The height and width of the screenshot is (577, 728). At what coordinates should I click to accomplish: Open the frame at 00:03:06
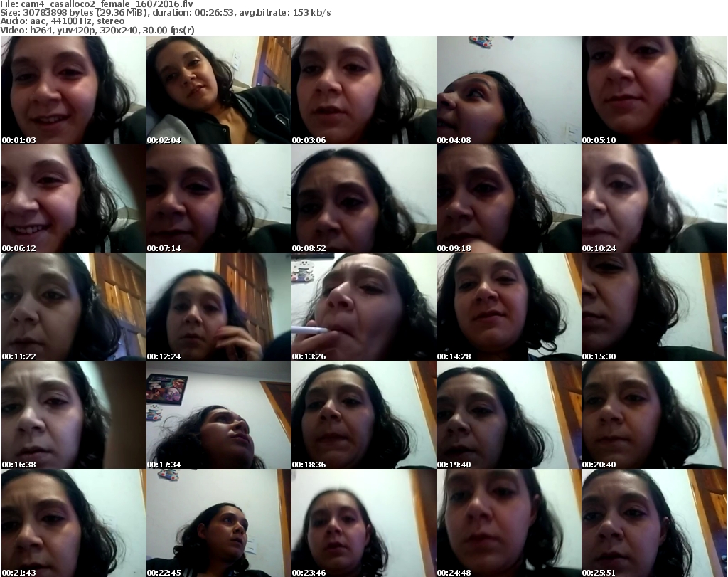click(363, 90)
